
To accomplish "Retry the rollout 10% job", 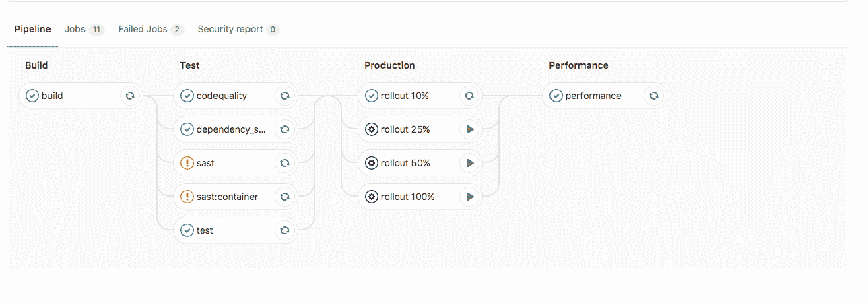I will coord(469,96).
